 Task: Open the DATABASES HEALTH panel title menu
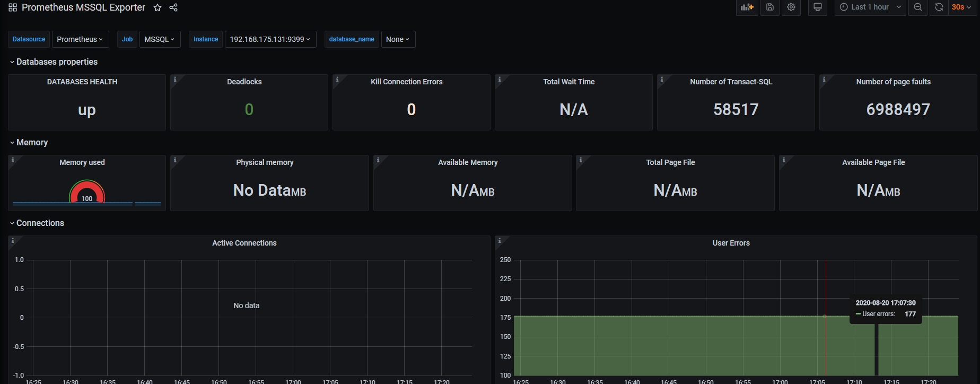(82, 82)
